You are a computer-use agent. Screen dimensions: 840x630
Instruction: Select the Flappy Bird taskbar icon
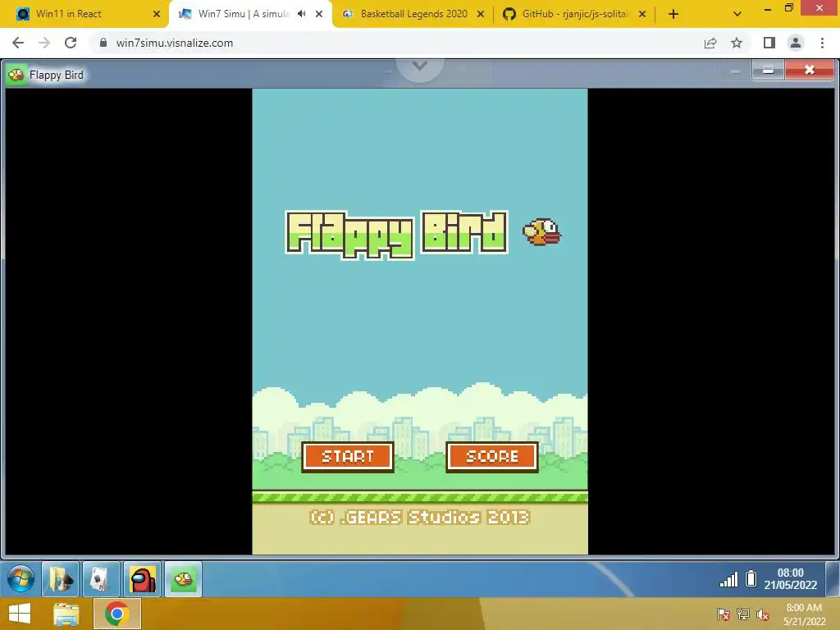pyautogui.click(x=183, y=579)
